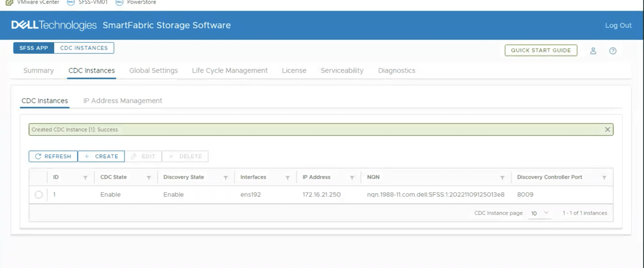Sort by the IP Address column header
Viewport: 644px width, 268px height.
point(316,177)
